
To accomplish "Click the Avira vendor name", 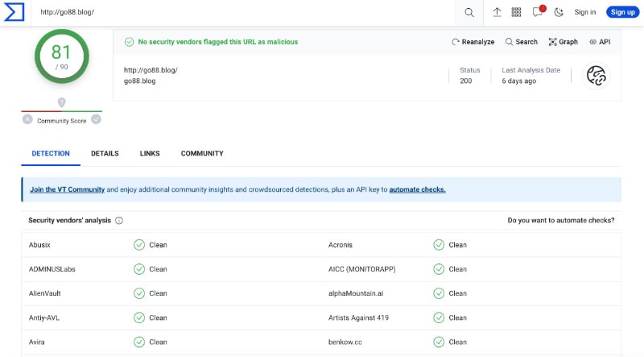I will 36,342.
